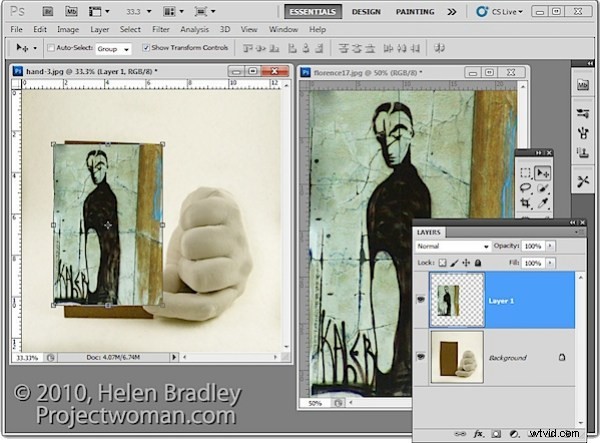Open the Brush panel icon in dock
The image size is (600, 443).
click(x=582, y=113)
